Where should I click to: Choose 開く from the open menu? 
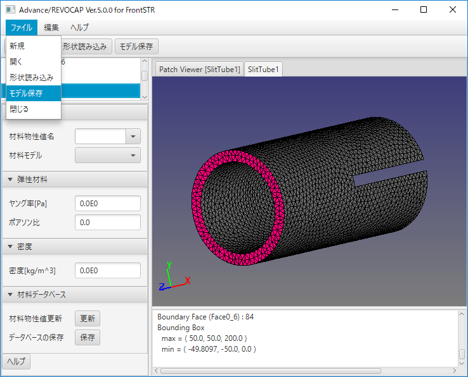click(33, 61)
